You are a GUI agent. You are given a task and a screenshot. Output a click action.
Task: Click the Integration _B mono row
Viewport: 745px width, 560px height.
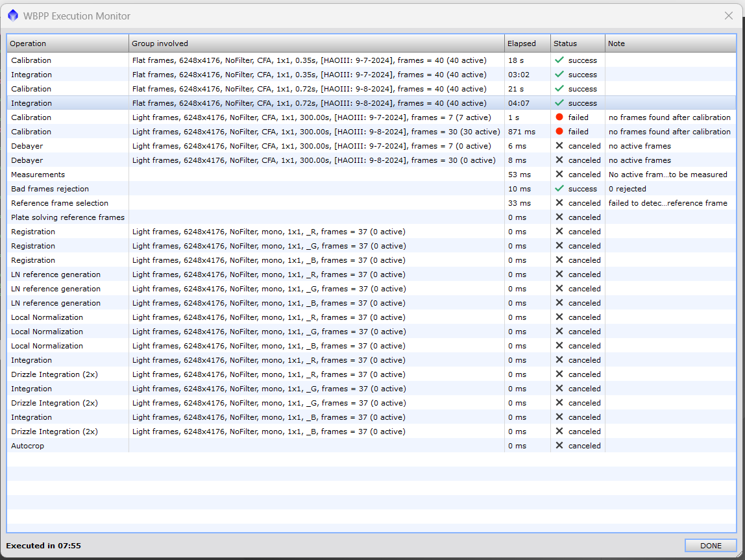click(372, 417)
